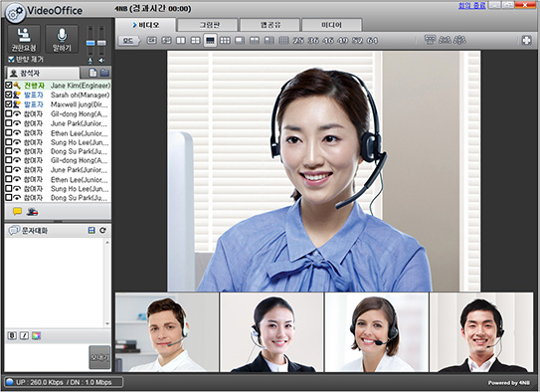540x392 pixels.
Task: Choose the 52-screen layout
Action: click(357, 41)
